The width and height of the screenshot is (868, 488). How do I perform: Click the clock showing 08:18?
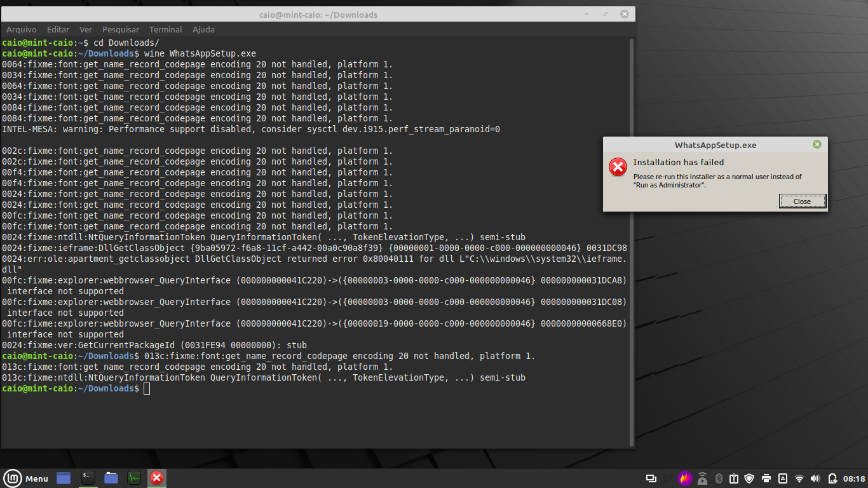tap(854, 478)
